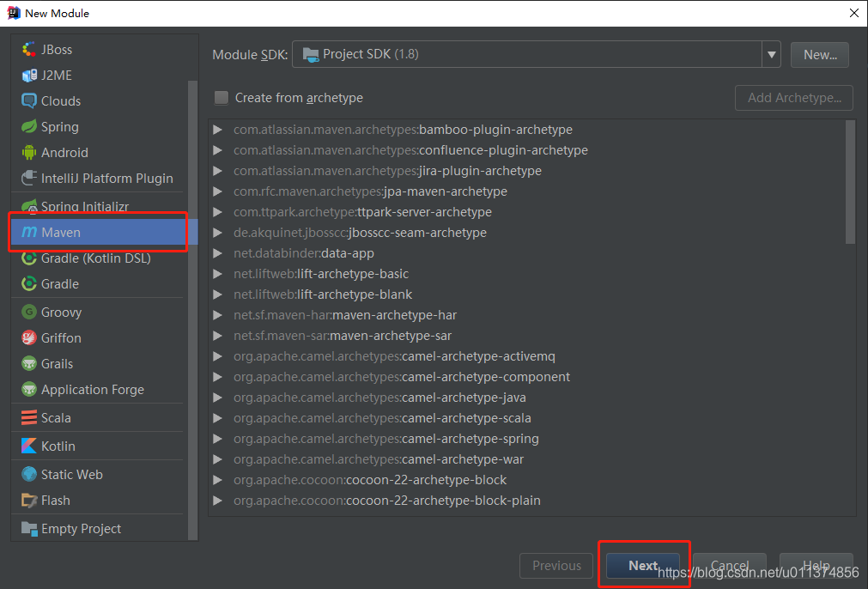This screenshot has width=868, height=589.
Task: Open the Module SDK dropdown
Action: pyautogui.click(x=772, y=54)
